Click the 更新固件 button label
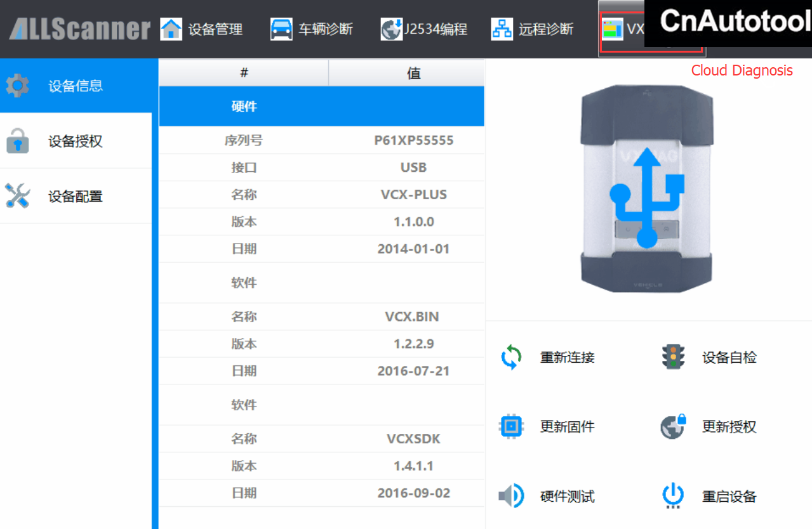Image resolution: width=812 pixels, height=529 pixels. click(x=568, y=427)
